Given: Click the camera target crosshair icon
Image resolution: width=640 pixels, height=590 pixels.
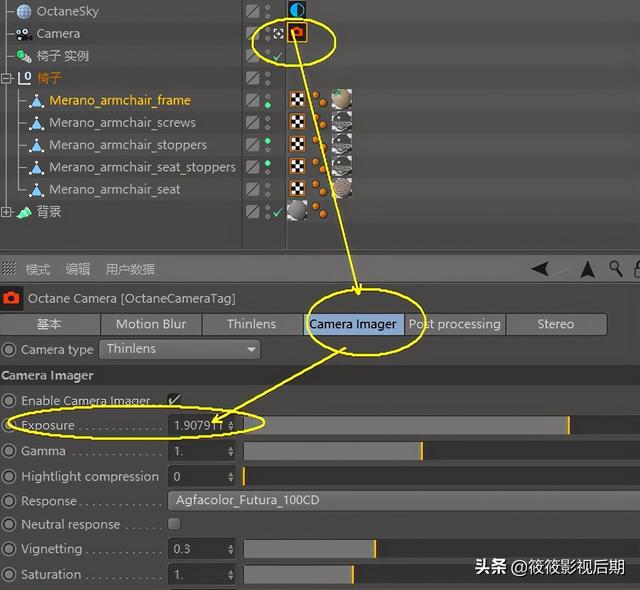Looking at the screenshot, I should 278,33.
